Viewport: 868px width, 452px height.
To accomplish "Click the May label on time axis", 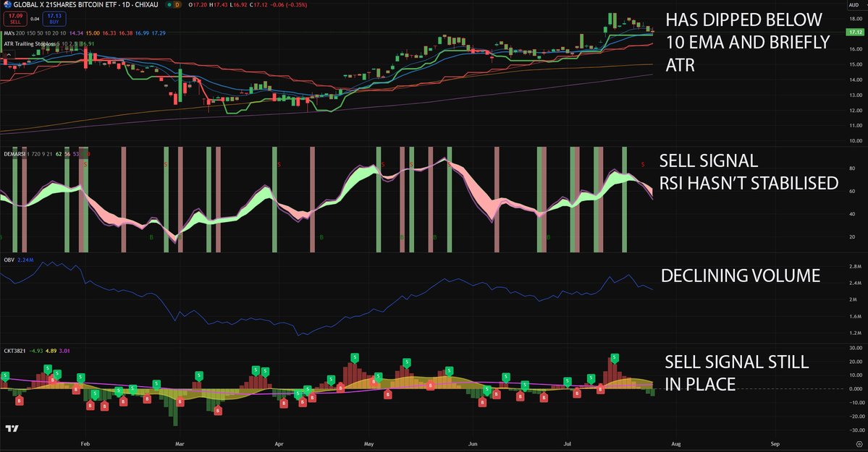I will pos(368,444).
